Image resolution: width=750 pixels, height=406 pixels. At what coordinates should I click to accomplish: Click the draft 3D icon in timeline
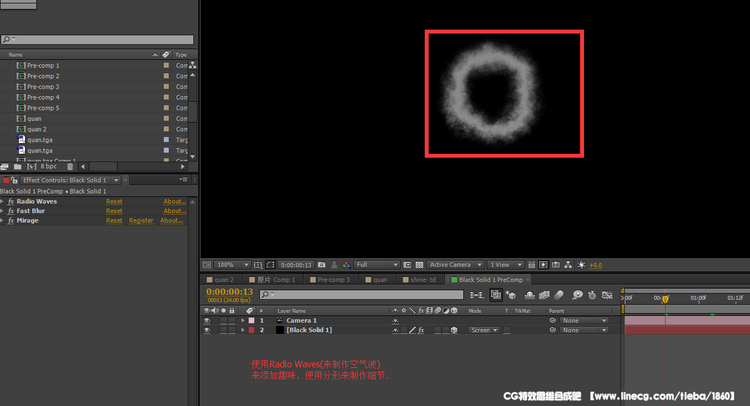pyautogui.click(x=511, y=295)
